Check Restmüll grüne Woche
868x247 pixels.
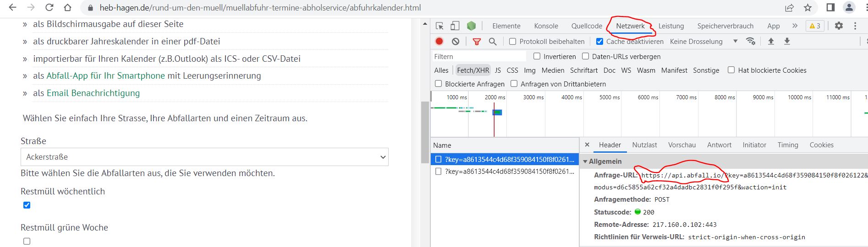[27, 241]
